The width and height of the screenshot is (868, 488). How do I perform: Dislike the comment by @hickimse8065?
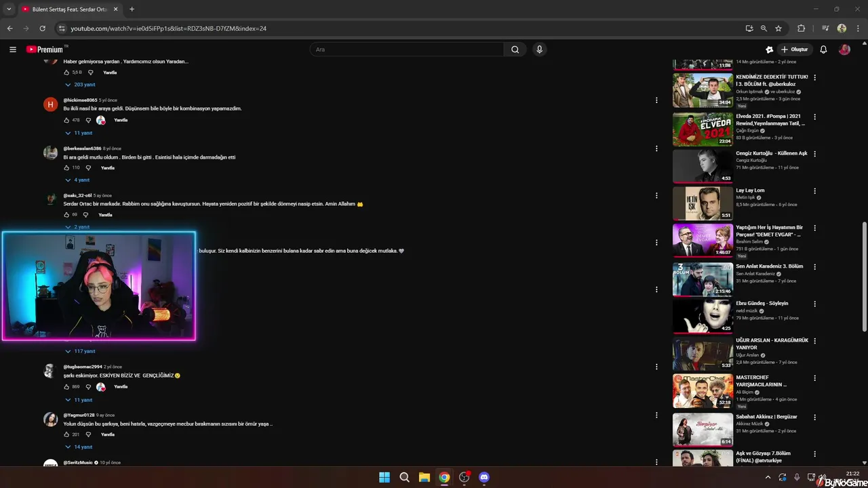(x=88, y=120)
